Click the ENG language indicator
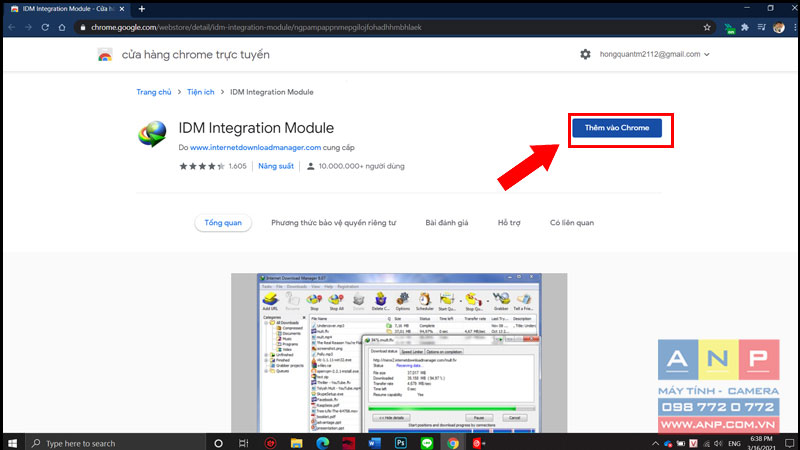The height and width of the screenshot is (450, 800). (734, 443)
